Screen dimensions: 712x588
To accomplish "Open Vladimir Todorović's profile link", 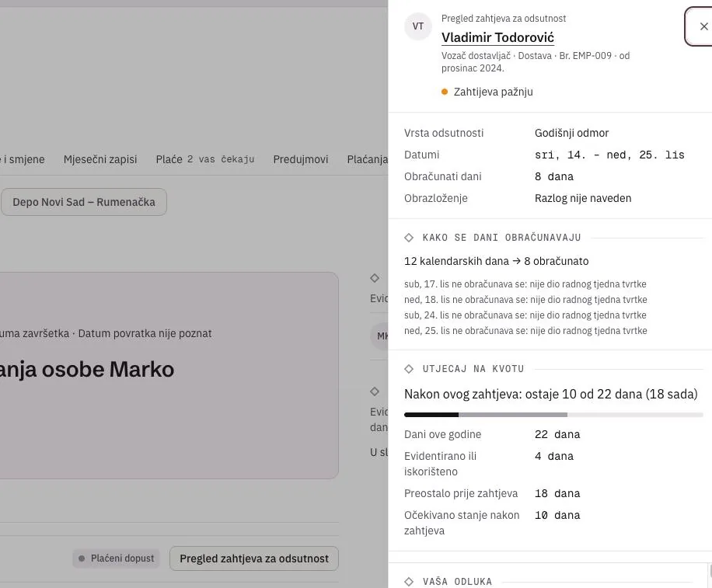I will [x=497, y=37].
